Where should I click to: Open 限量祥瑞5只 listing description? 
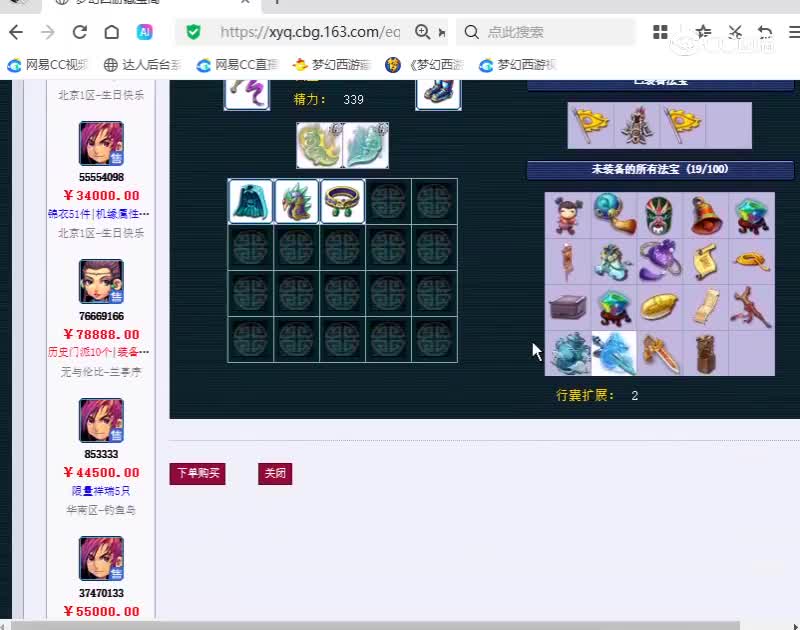pyautogui.click(x=101, y=491)
